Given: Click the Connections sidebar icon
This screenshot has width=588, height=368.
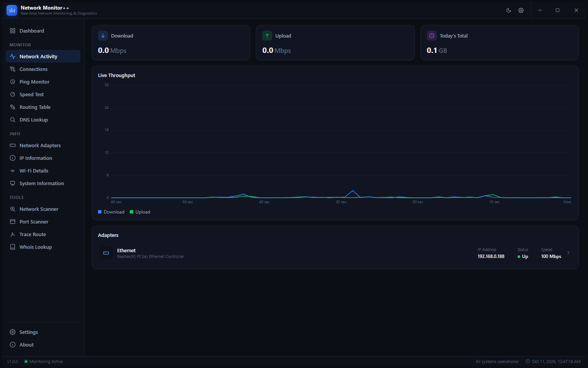Looking at the screenshot, I should (13, 69).
